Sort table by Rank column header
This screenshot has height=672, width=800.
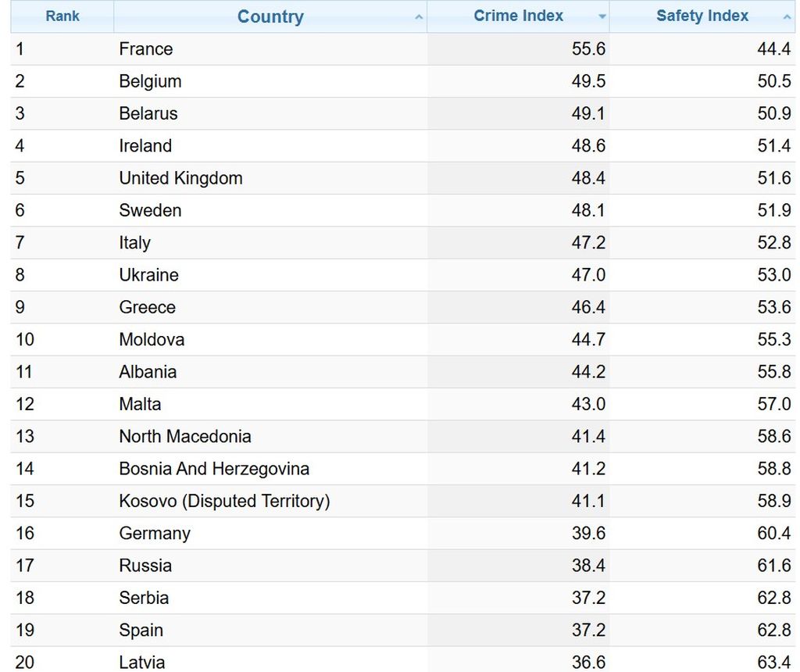[62, 16]
